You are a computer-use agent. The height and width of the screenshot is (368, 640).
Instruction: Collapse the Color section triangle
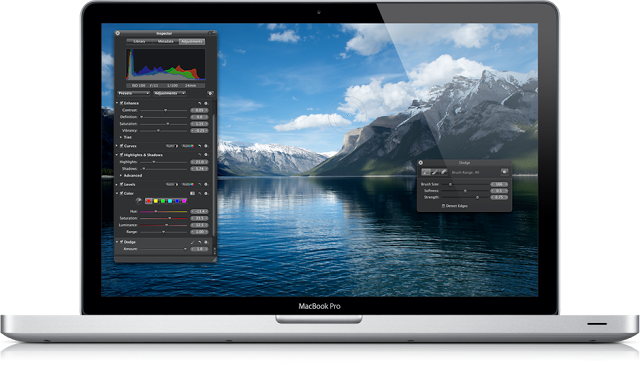click(117, 193)
